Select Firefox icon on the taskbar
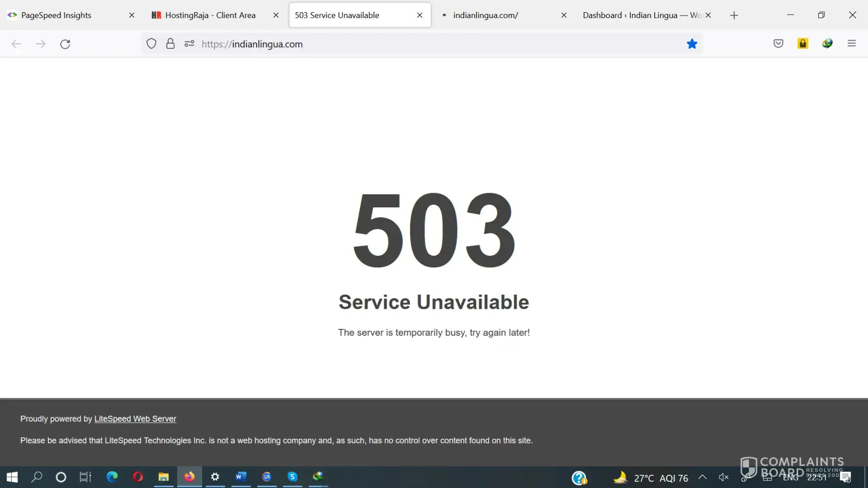 (189, 477)
